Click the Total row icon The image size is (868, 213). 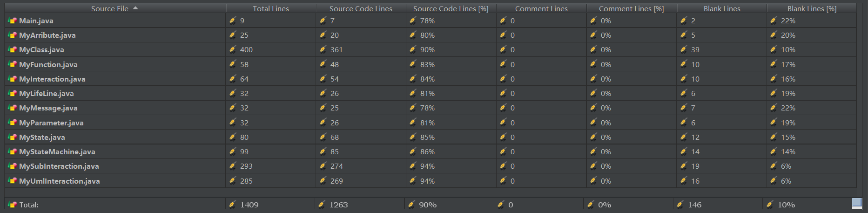[12, 205]
